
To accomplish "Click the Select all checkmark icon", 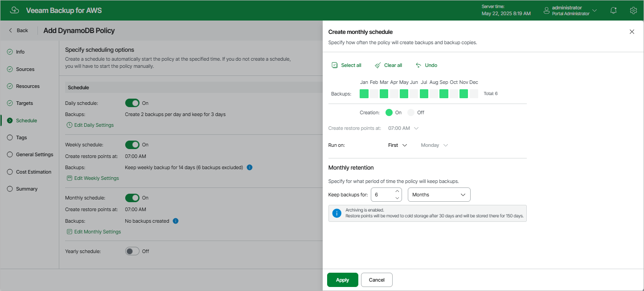I will click(x=335, y=65).
